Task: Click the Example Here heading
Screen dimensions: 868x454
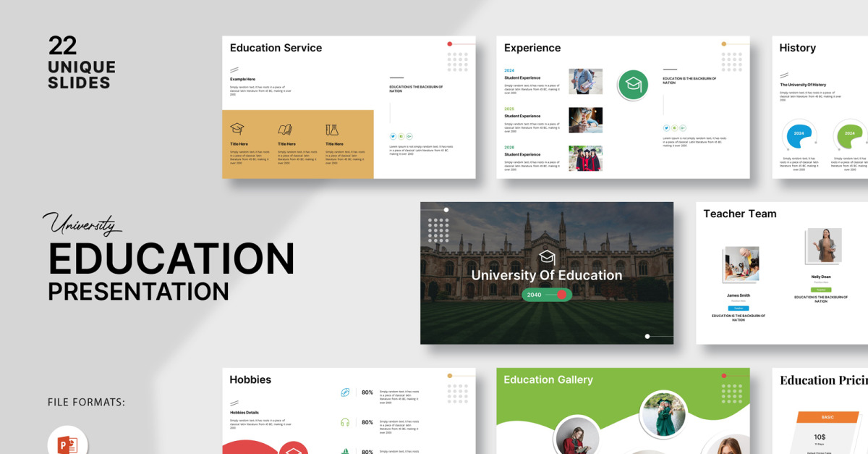Action: (242, 79)
